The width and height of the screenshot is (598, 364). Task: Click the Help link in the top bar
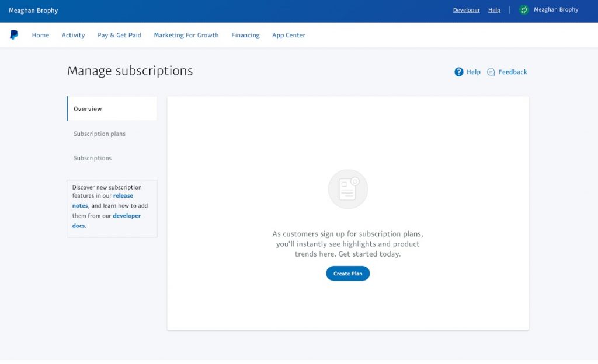point(494,10)
